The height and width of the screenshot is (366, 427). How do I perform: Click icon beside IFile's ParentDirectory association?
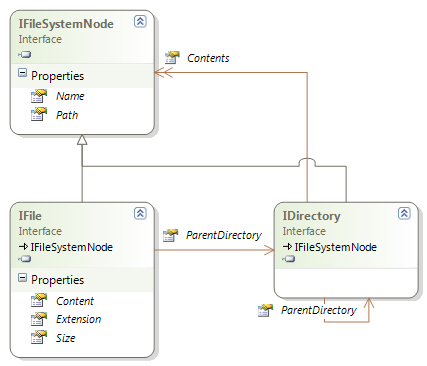pyautogui.click(x=170, y=235)
